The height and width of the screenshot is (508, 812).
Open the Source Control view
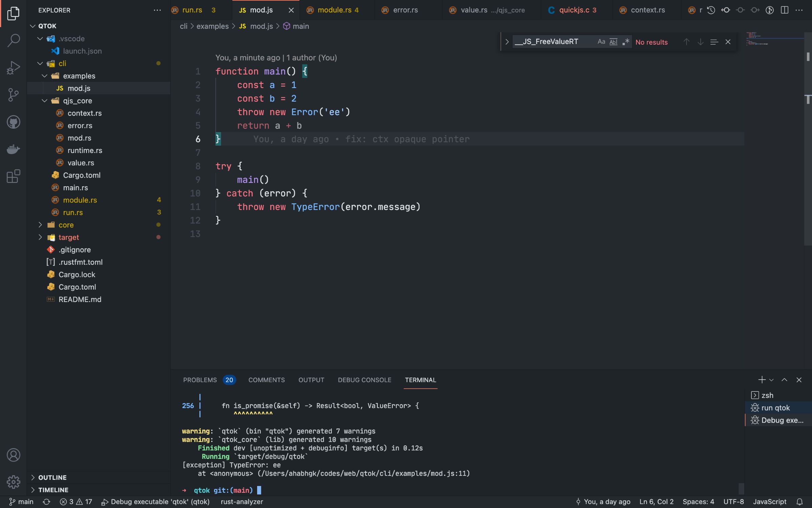(14, 94)
